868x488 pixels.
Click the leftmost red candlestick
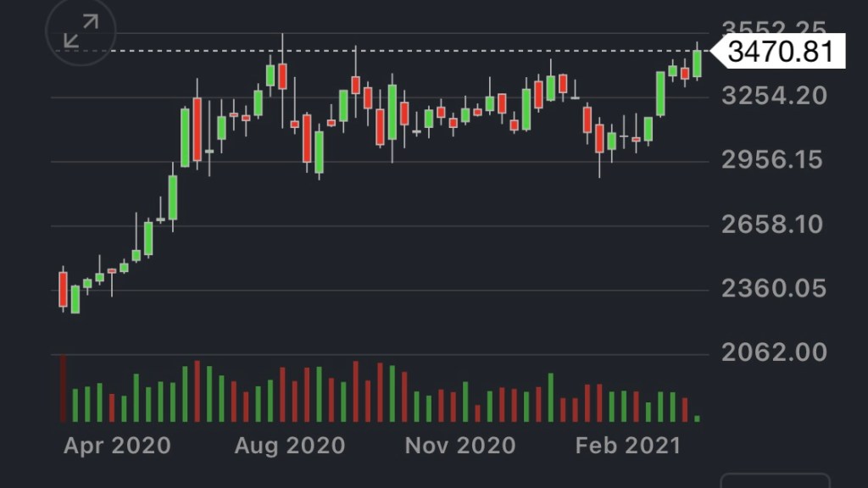63,289
